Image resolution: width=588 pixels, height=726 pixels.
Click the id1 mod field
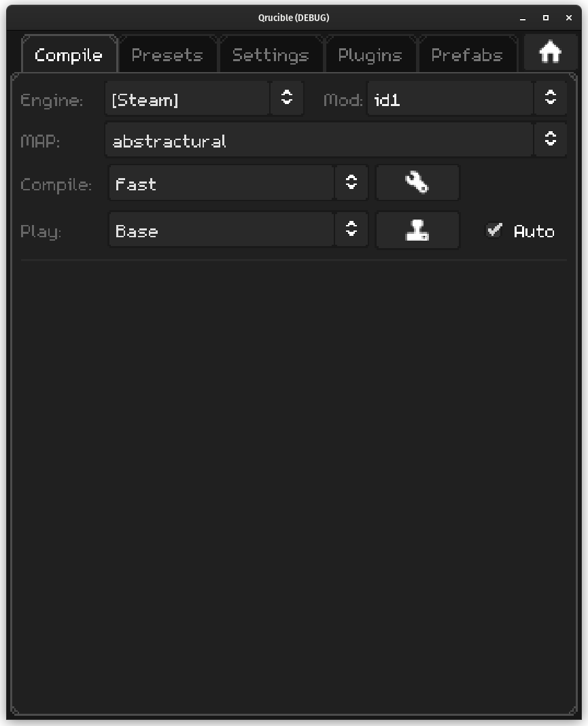449,99
